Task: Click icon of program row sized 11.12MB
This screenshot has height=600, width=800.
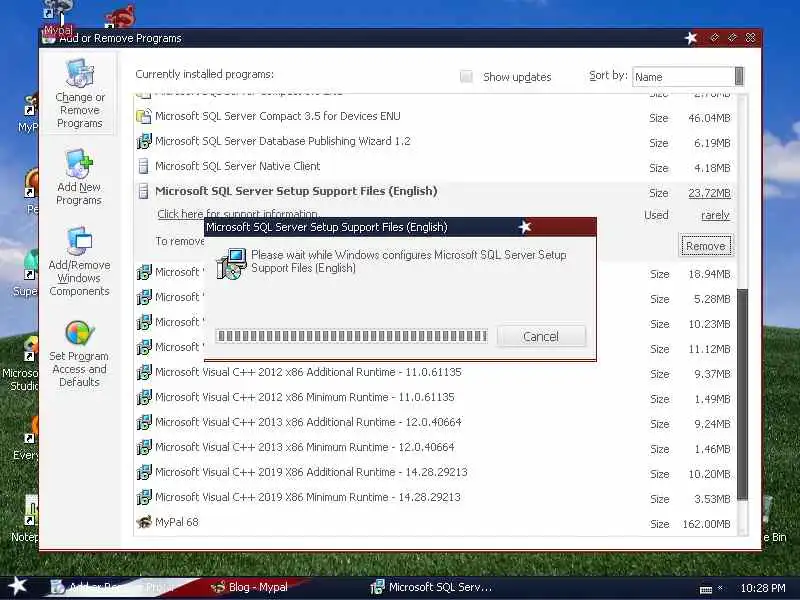Action: [x=144, y=347]
